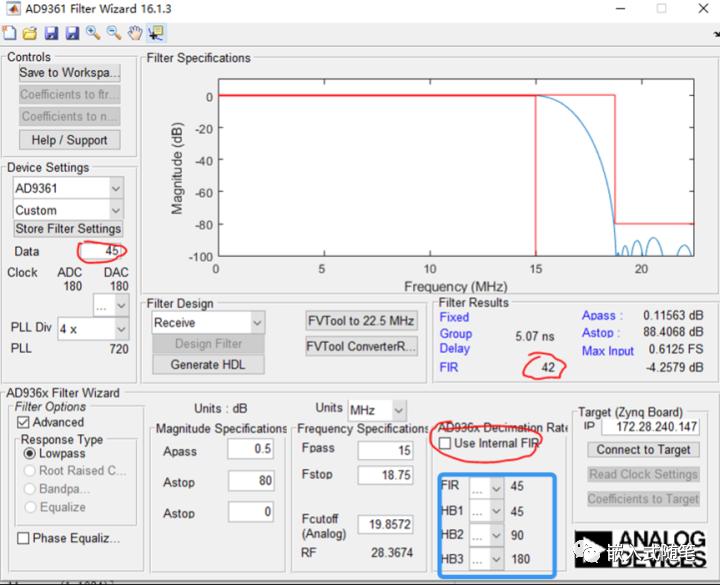The image size is (720, 585).
Task: Click the filter magnitude response plot
Action: tap(456, 168)
